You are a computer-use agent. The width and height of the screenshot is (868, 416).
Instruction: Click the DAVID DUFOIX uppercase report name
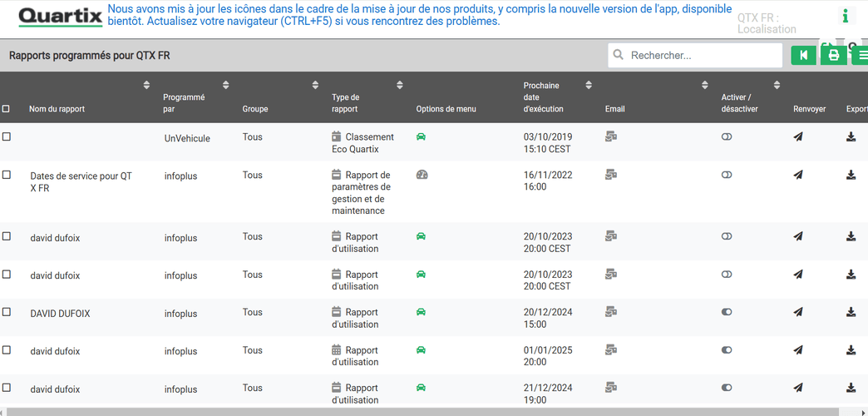[x=60, y=314]
